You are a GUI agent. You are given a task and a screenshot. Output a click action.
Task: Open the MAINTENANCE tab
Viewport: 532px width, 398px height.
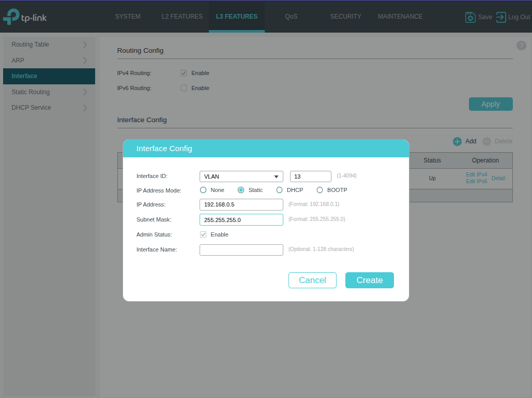pos(400,17)
